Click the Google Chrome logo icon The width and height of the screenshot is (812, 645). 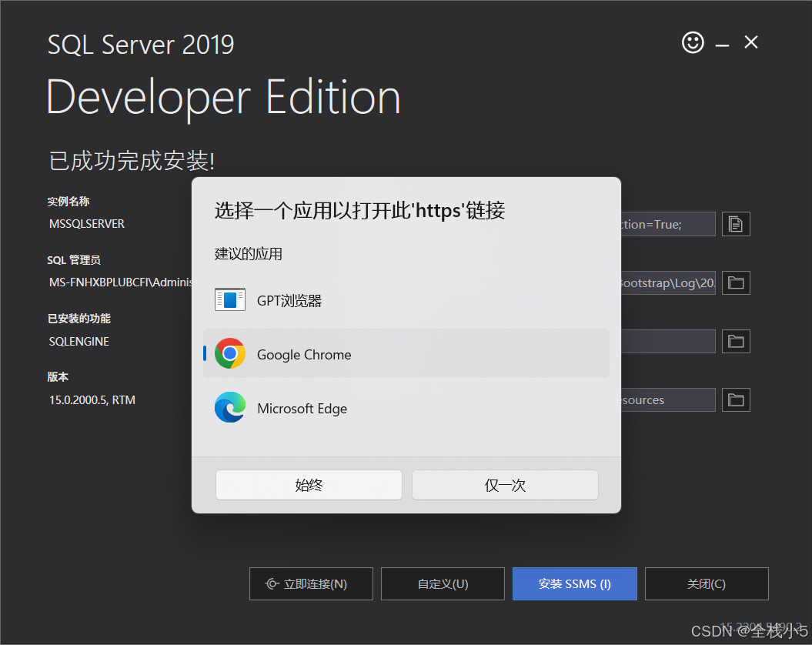229,355
